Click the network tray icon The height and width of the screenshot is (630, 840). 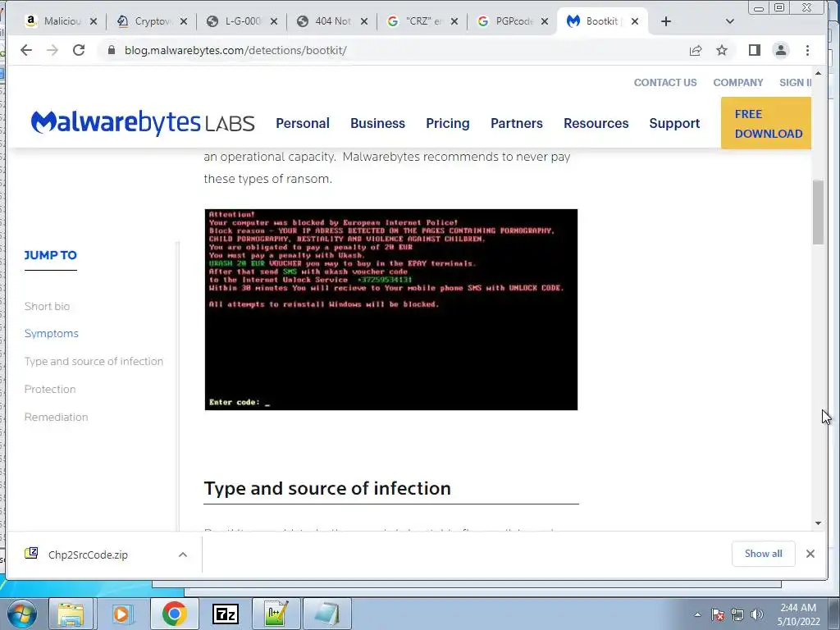pyautogui.click(x=737, y=614)
